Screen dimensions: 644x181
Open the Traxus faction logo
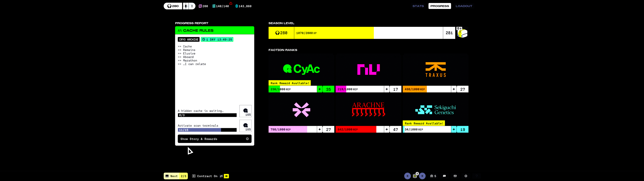(x=435, y=69)
